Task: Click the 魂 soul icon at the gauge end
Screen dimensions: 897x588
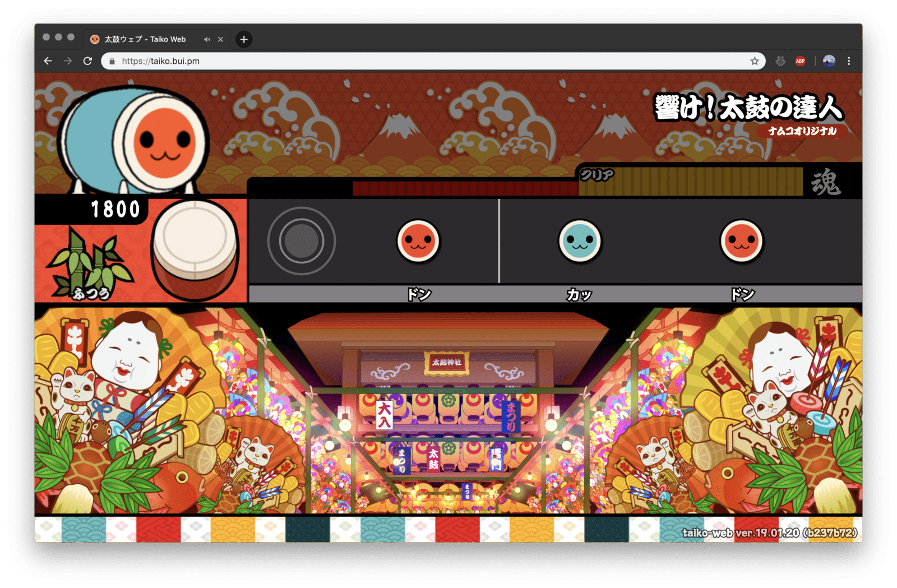Action: pyautogui.click(x=826, y=182)
